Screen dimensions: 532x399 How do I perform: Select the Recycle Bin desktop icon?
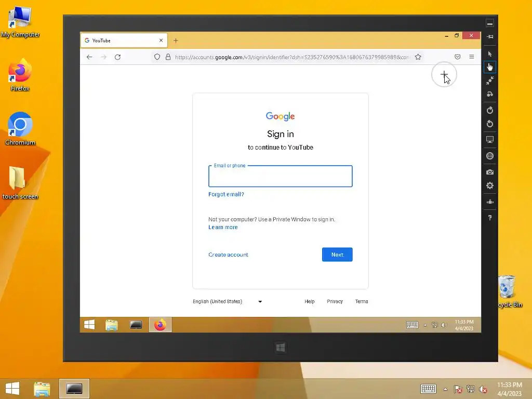(x=510, y=292)
